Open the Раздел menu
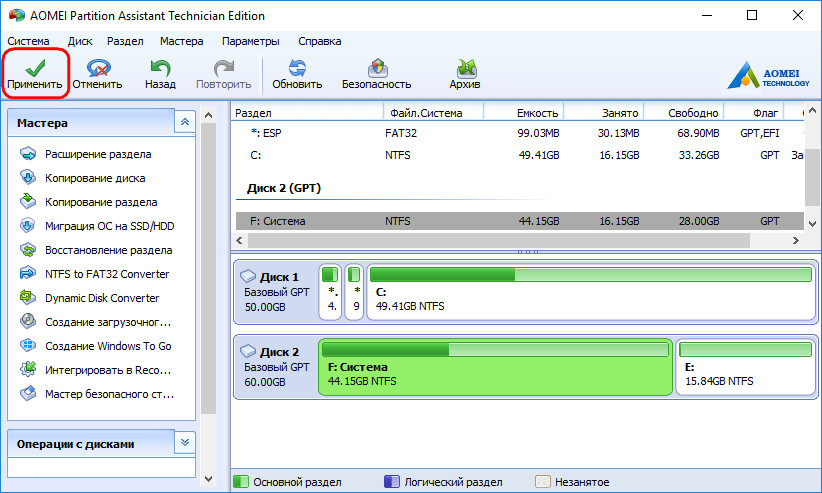 tap(125, 41)
